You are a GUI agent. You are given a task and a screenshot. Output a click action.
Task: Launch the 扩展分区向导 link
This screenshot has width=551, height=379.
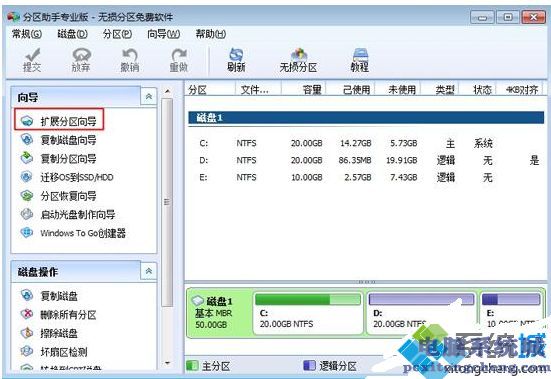(x=69, y=122)
